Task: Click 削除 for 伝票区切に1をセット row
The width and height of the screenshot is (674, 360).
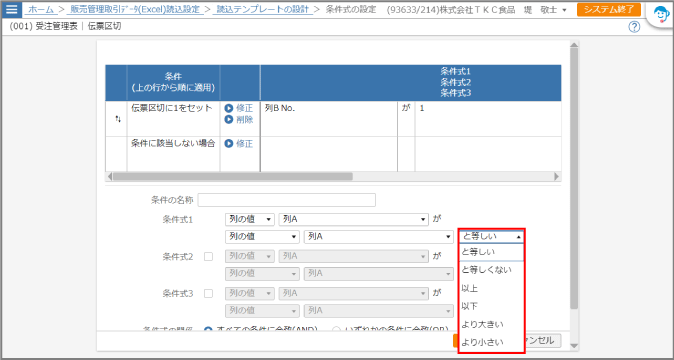Action: pos(239,120)
